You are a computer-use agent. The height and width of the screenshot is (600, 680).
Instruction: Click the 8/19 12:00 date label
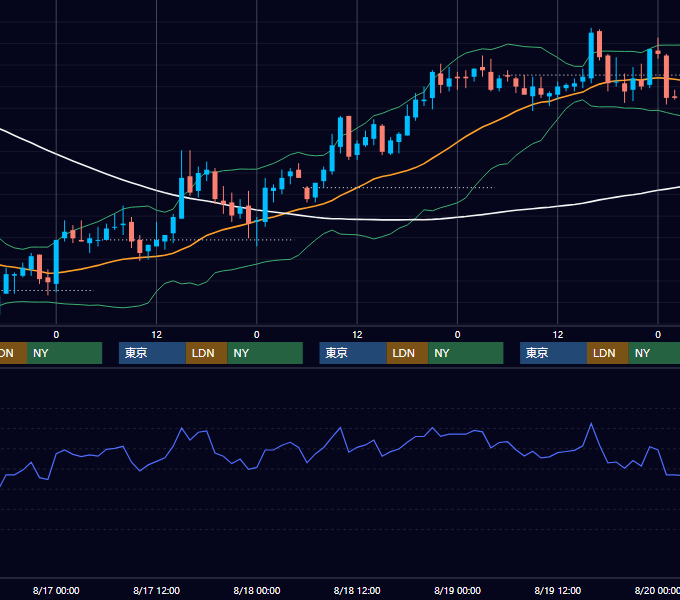[558, 590]
